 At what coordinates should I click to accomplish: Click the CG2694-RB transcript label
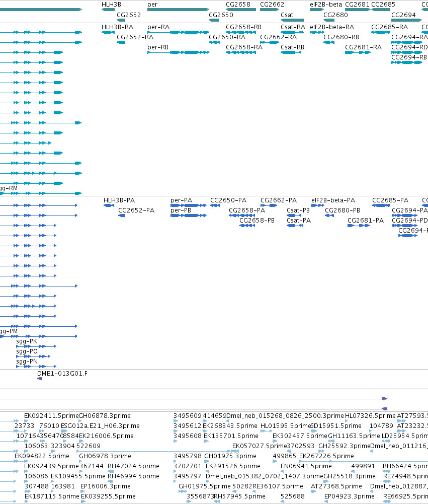[409, 57]
